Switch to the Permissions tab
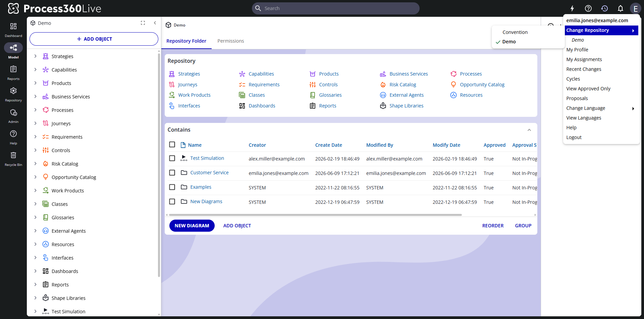The height and width of the screenshot is (319, 644). pos(231,41)
